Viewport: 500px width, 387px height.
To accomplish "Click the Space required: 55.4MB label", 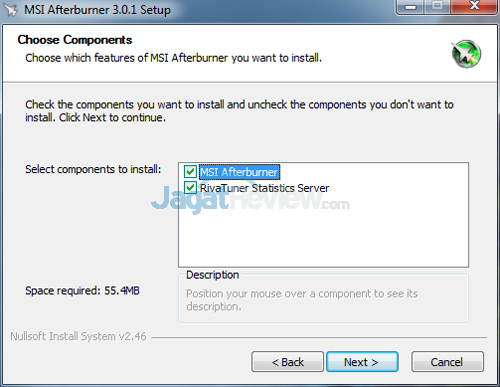I will (82, 291).
